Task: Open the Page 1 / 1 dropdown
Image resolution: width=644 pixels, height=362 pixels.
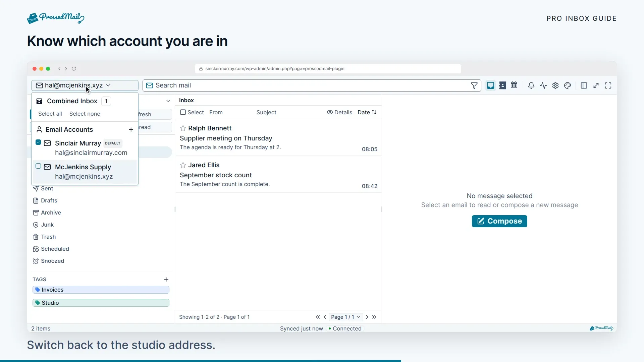Action: click(345, 317)
